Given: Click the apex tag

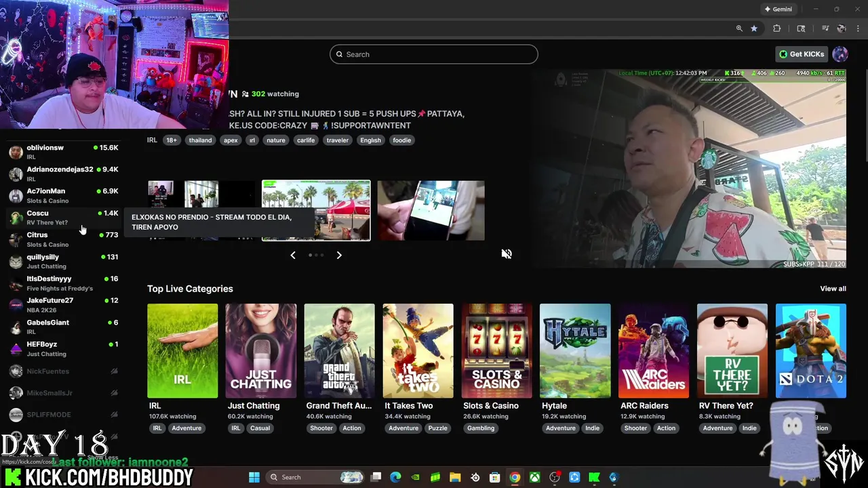Looking at the screenshot, I should click(231, 140).
